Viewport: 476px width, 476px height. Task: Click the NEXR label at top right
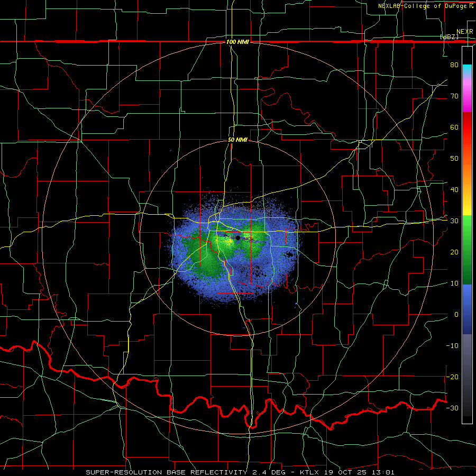tap(465, 32)
